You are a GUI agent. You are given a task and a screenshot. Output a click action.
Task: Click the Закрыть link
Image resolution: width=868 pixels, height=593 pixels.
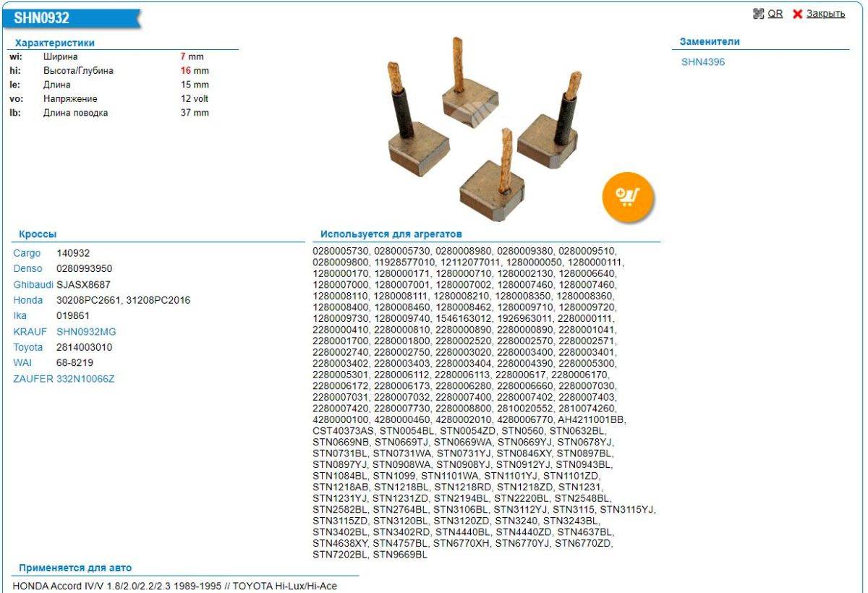pyautogui.click(x=825, y=14)
